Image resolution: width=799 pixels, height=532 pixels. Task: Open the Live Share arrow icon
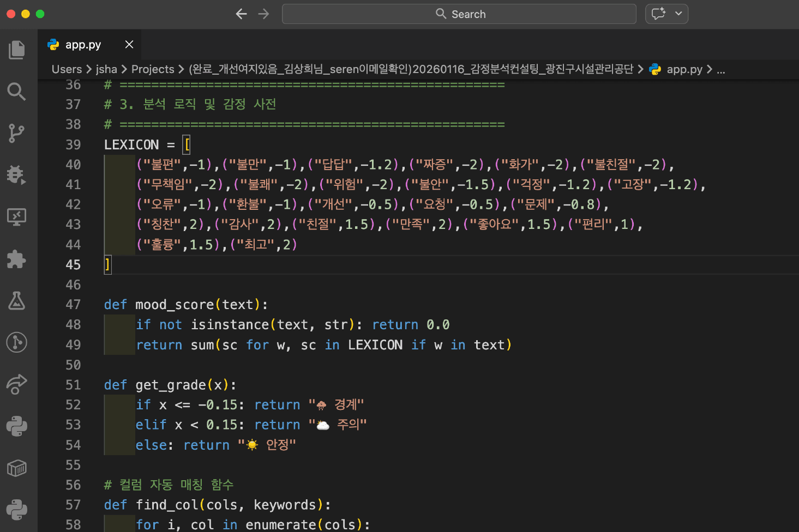(x=17, y=384)
